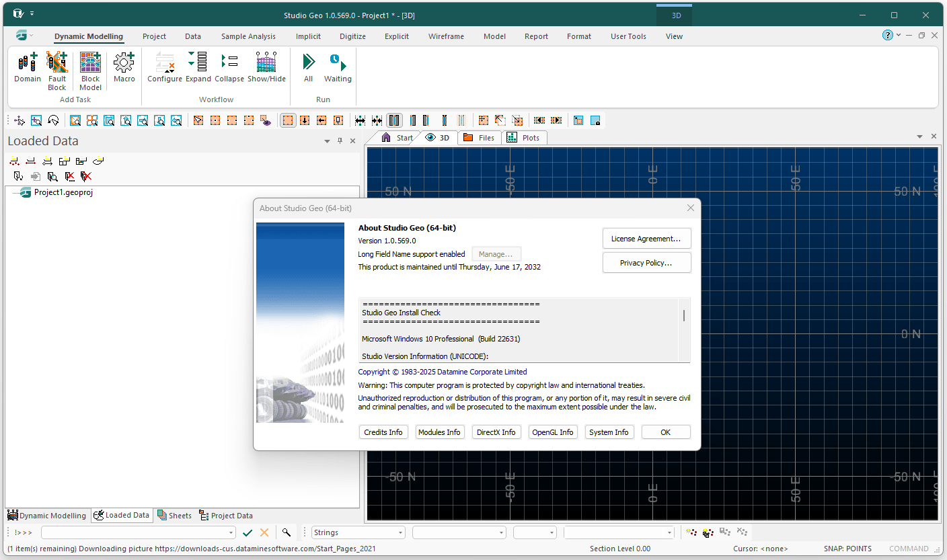Open the command line dropdown arrow
This screenshot has width=947, height=560.
tap(231, 533)
